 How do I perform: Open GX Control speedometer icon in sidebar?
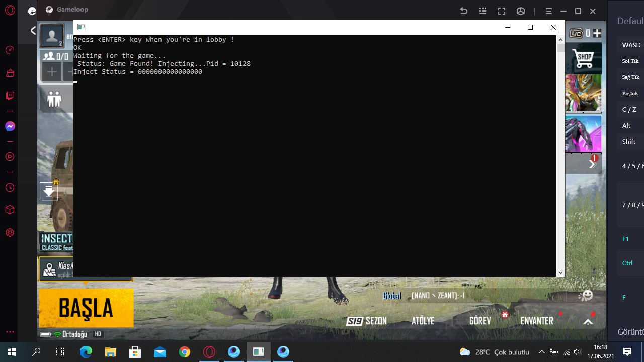click(10, 50)
